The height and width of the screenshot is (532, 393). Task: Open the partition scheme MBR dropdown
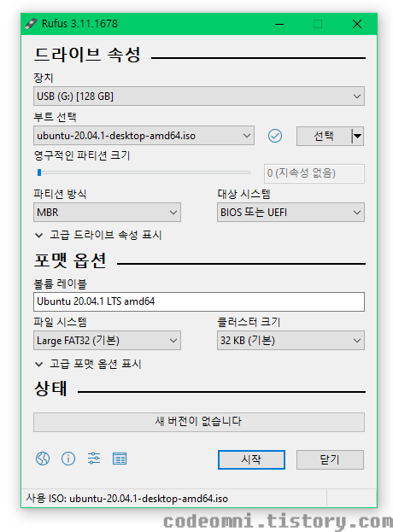[108, 213]
